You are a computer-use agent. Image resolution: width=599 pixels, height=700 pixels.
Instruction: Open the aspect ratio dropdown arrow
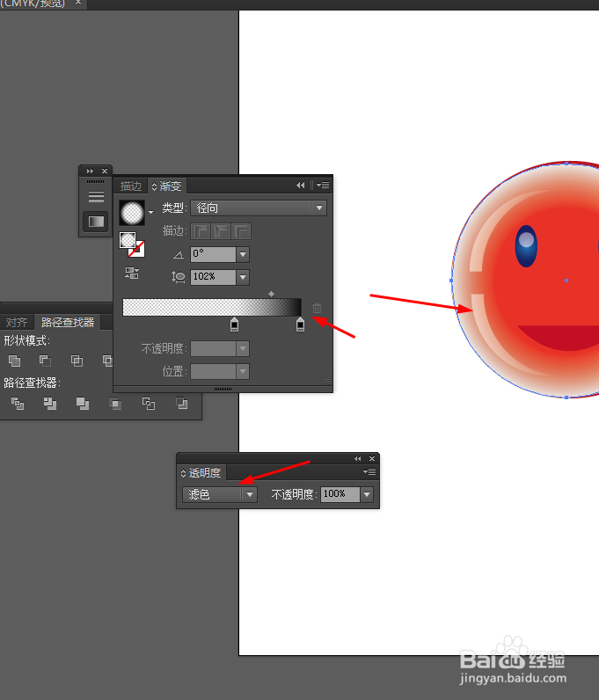pyautogui.click(x=243, y=277)
